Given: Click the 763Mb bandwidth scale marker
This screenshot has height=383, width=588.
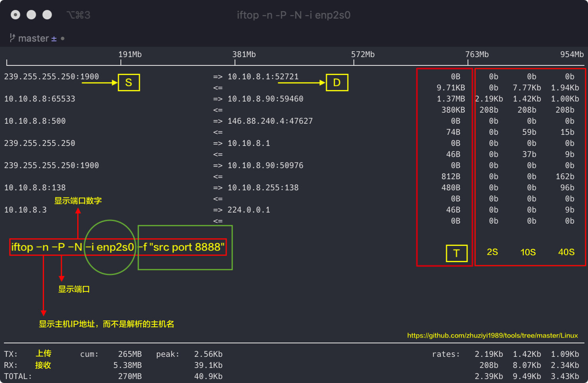Looking at the screenshot, I should coord(477,54).
